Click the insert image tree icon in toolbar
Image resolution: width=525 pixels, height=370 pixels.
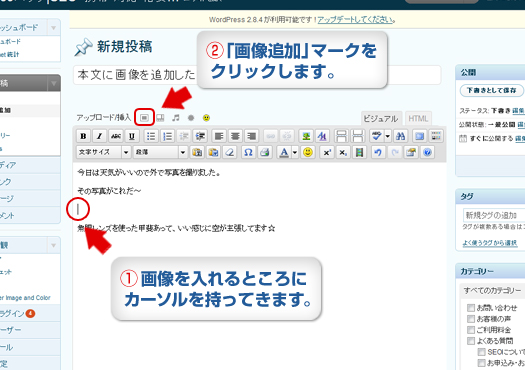click(x=306, y=136)
